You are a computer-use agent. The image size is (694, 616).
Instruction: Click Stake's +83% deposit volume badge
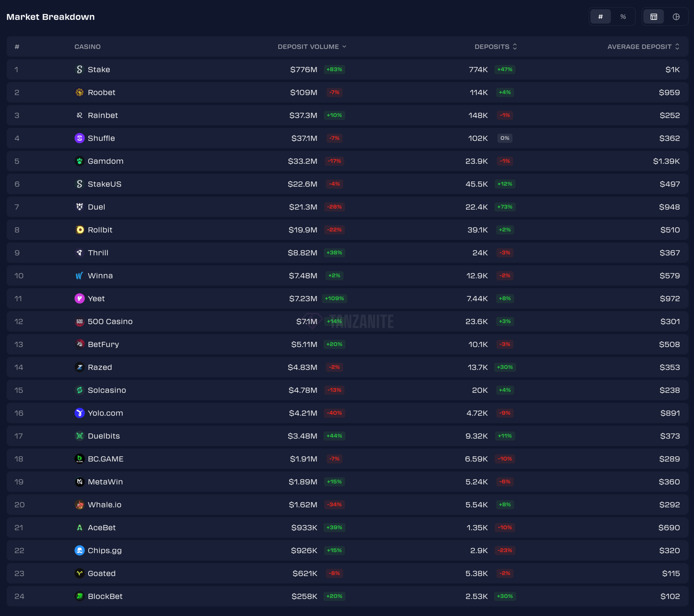[x=334, y=69]
